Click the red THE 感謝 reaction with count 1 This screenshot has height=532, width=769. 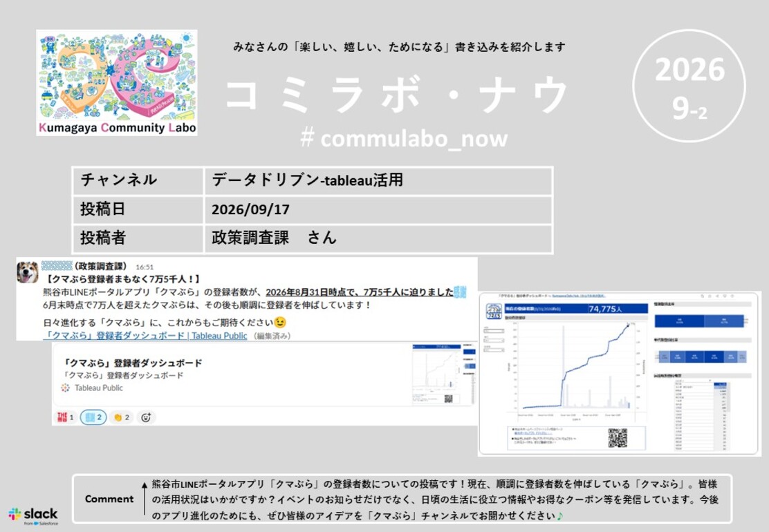[x=65, y=417]
